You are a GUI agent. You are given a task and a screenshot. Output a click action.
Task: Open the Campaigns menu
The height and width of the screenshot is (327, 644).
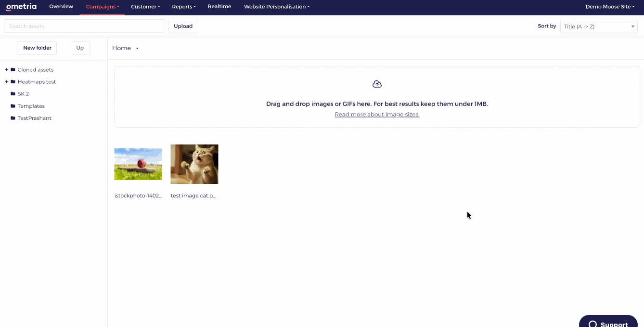click(103, 7)
